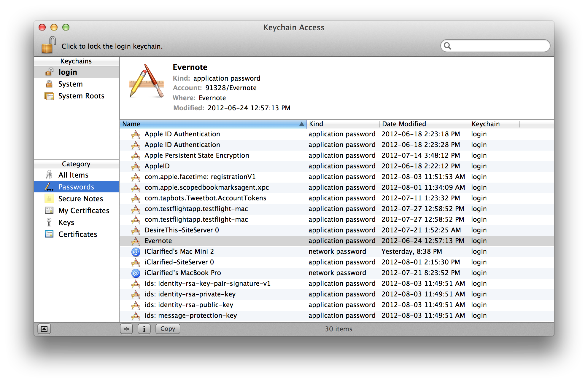Viewport: 588px width, 383px height.
Task: Toggle the keychains list show/hide button
Action: point(44,329)
